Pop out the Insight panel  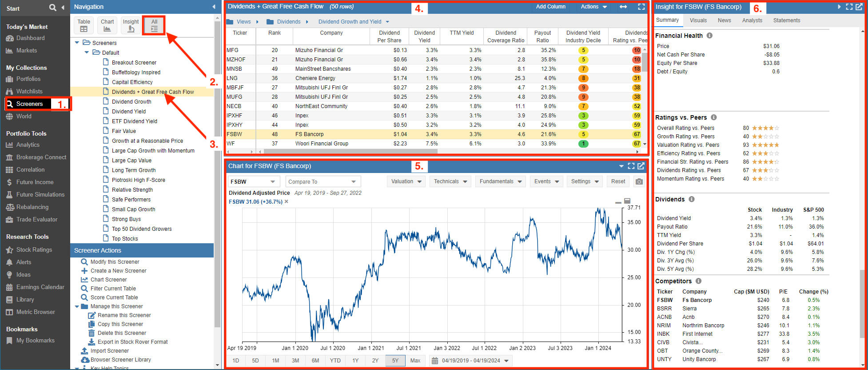coord(859,7)
